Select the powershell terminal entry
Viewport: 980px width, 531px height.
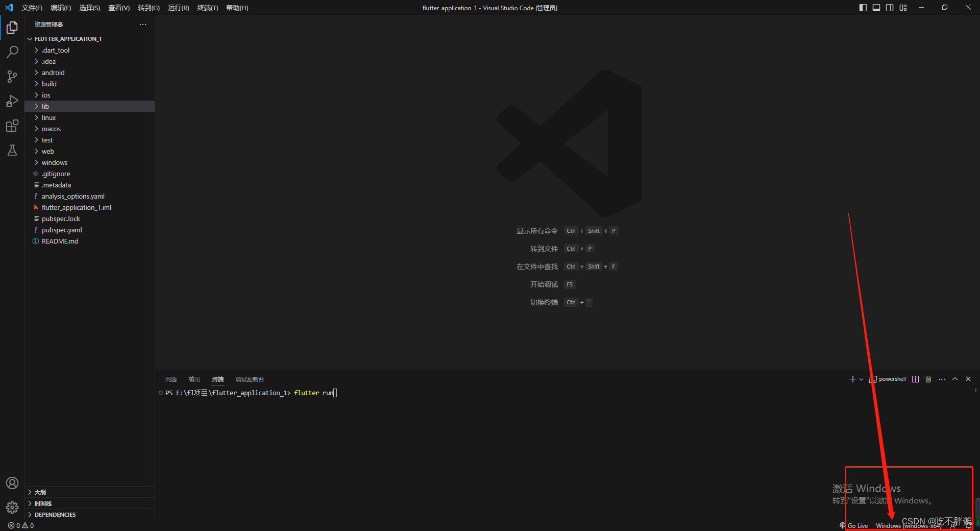[x=888, y=379]
